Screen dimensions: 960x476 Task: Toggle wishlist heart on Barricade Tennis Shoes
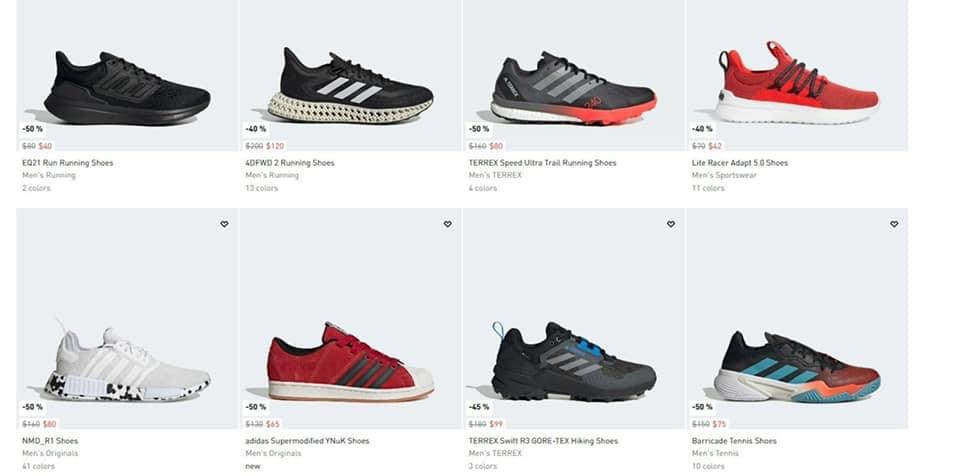894,224
